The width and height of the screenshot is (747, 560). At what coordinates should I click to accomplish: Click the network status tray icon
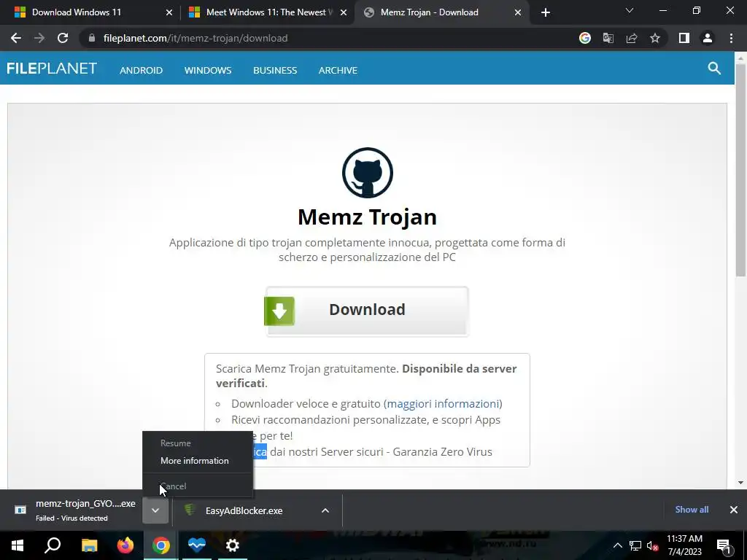pos(635,545)
